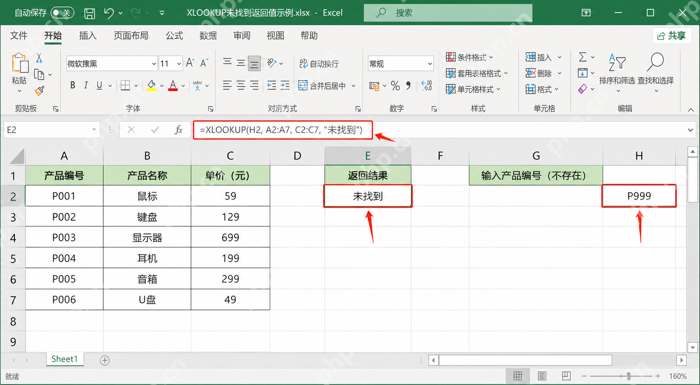Image resolution: width=700 pixels, height=385 pixels.
Task: Adjust the zoom slider handle
Action: (x=629, y=376)
